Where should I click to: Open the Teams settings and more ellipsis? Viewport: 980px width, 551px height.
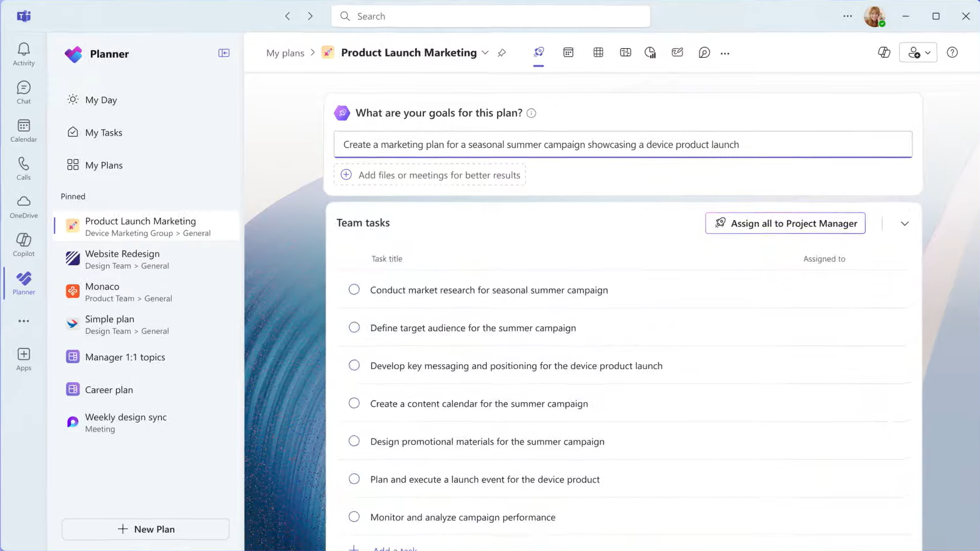847,16
